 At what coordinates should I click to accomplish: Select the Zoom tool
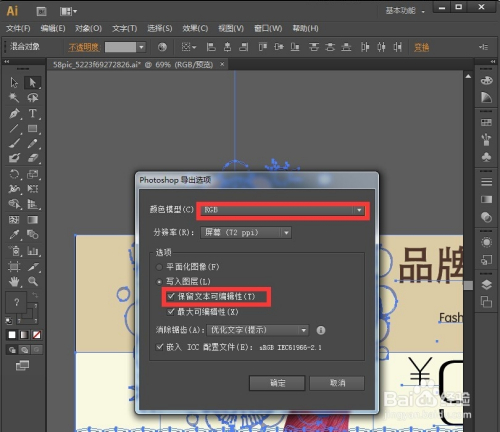[33, 282]
